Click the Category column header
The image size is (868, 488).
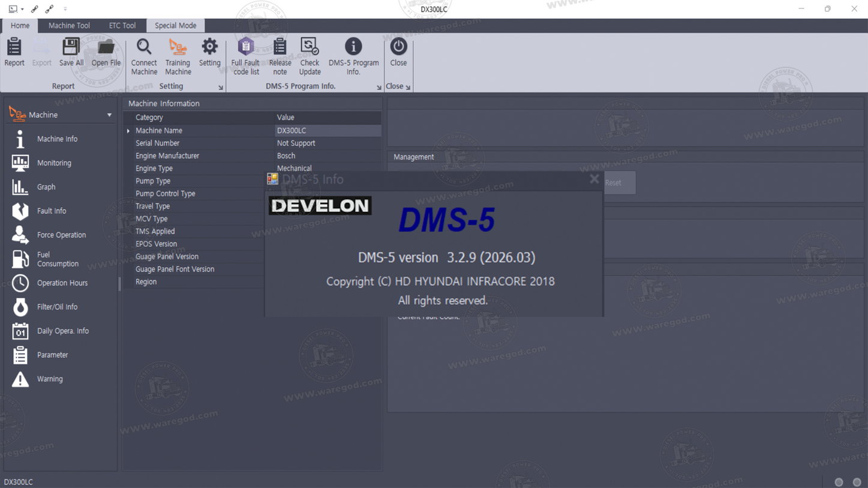click(203, 118)
